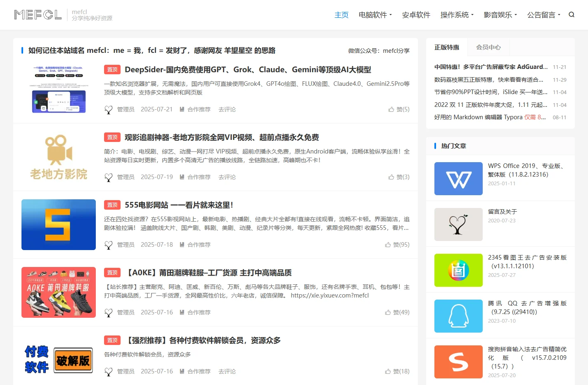Like the DeepSider post thumbs-up icon
588x385 pixels.
[391, 109]
